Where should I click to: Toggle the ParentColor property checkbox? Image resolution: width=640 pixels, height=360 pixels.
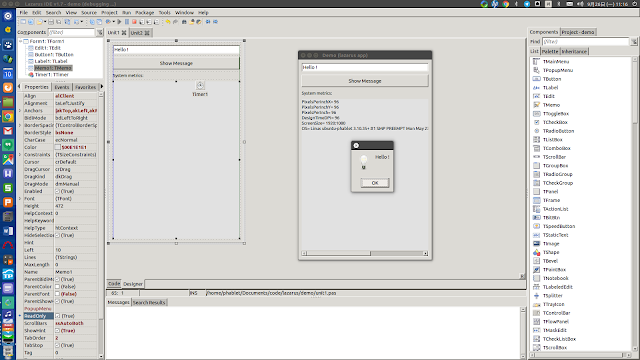[58, 287]
